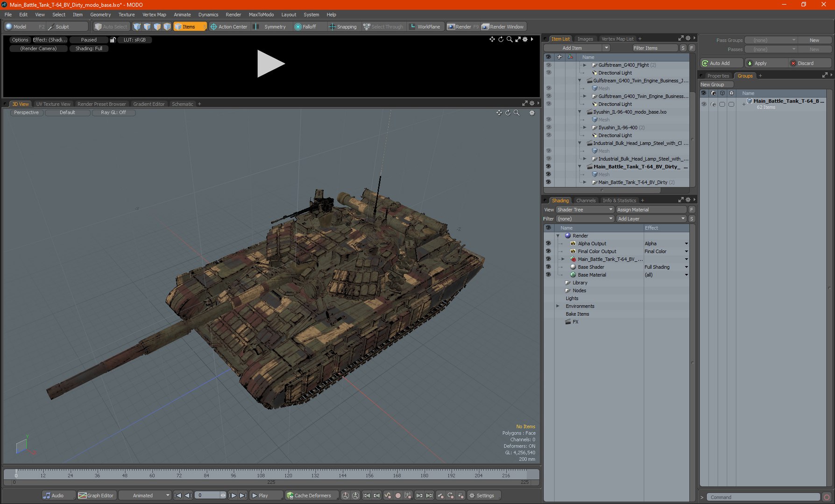Viewport: 835px width, 504px height.
Task: Select the Sculpt mode tool
Action: coord(63,27)
